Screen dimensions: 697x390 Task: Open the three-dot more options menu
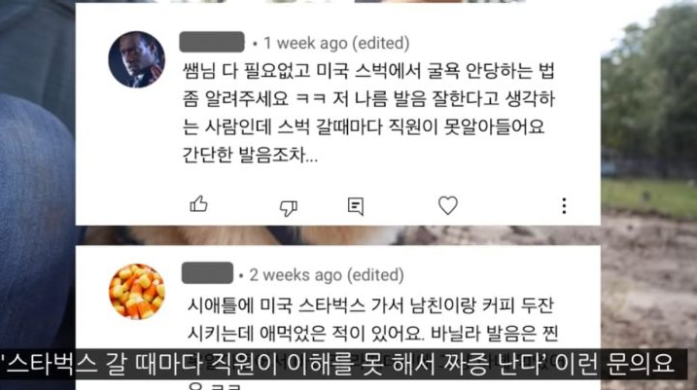(564, 206)
